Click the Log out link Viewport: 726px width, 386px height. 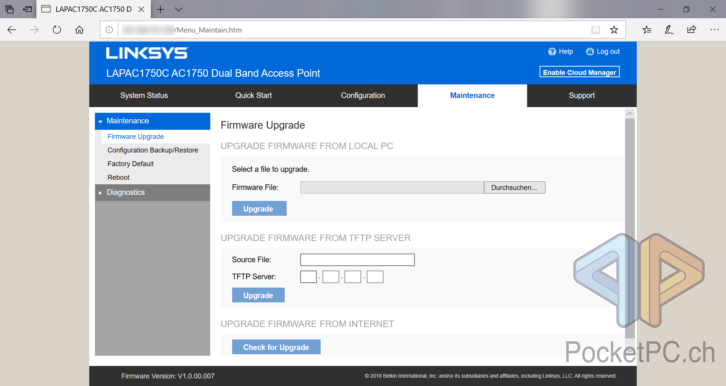pyautogui.click(x=603, y=51)
